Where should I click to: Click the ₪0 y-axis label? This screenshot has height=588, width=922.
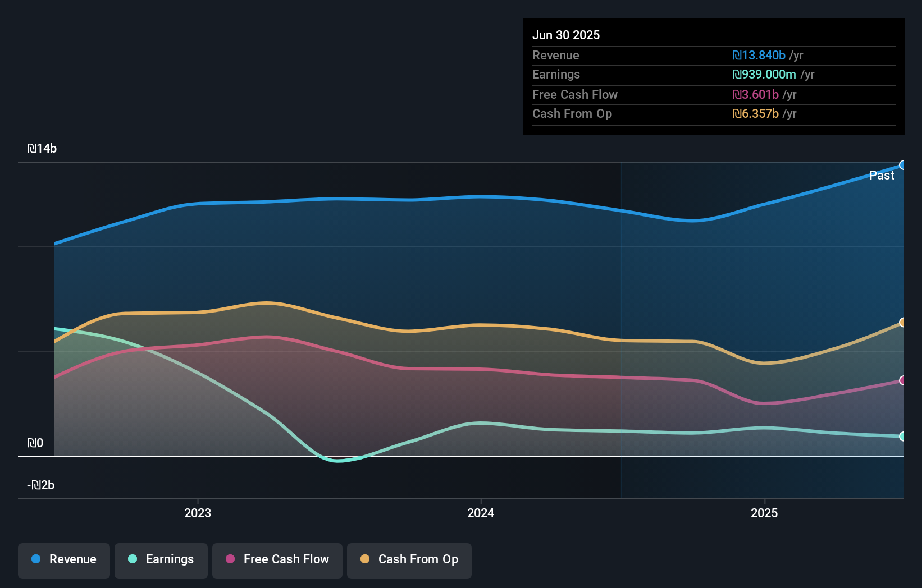(35, 443)
